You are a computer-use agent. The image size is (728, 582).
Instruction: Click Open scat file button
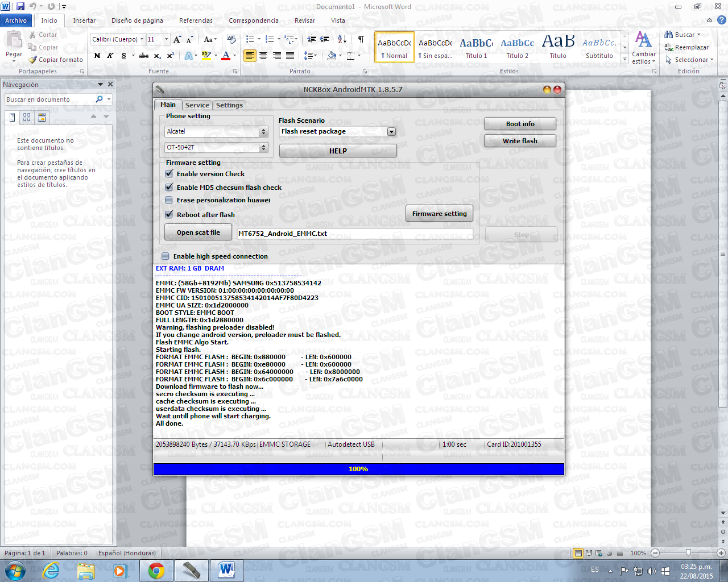point(198,232)
